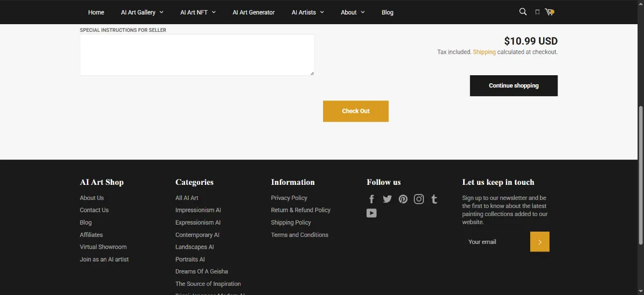
Task: Open the search magnifier icon
Action: [x=523, y=12]
